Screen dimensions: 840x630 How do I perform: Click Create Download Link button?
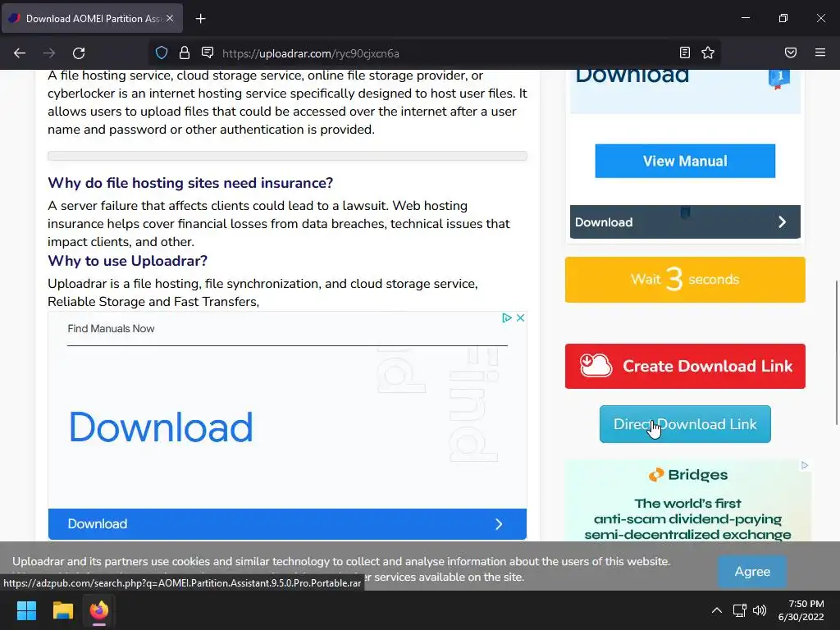point(685,367)
